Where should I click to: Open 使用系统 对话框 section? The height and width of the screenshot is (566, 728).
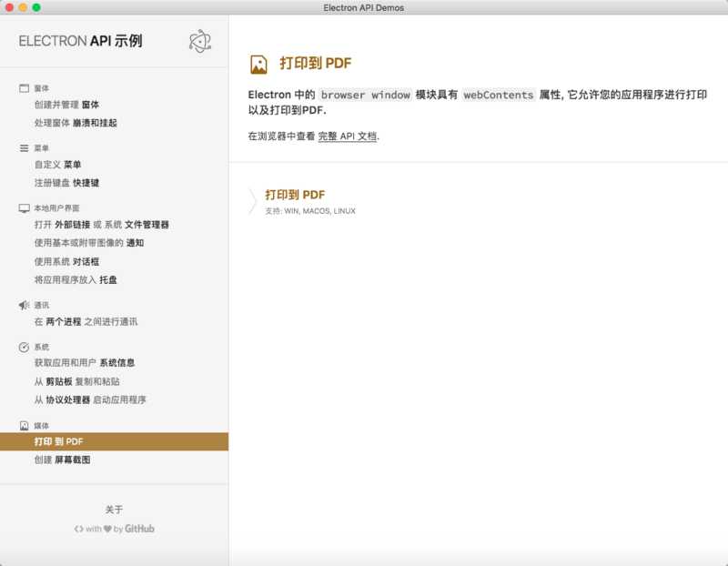pos(66,261)
